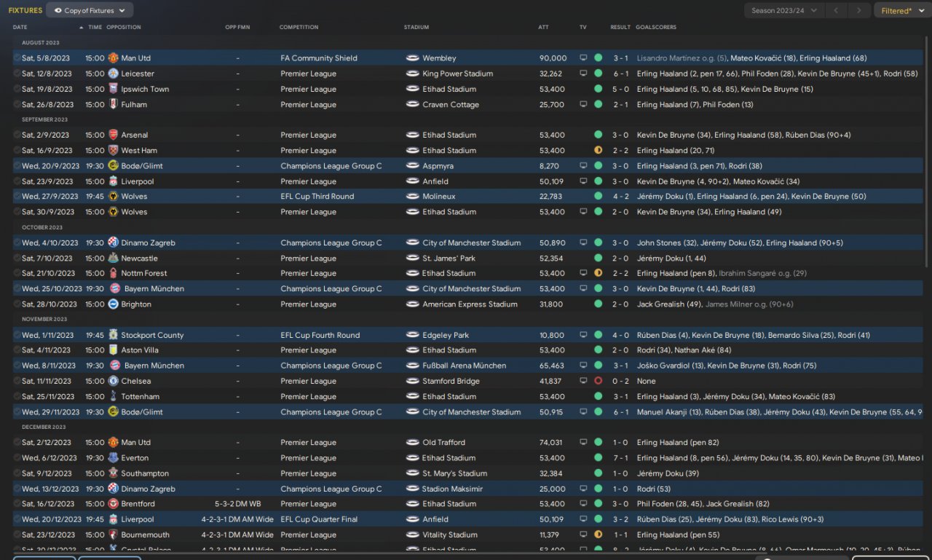Viewport: 932px width, 560px height.
Task: Toggle the checkmark for the Sat 11/11/2023 fixture
Action: click(17, 381)
